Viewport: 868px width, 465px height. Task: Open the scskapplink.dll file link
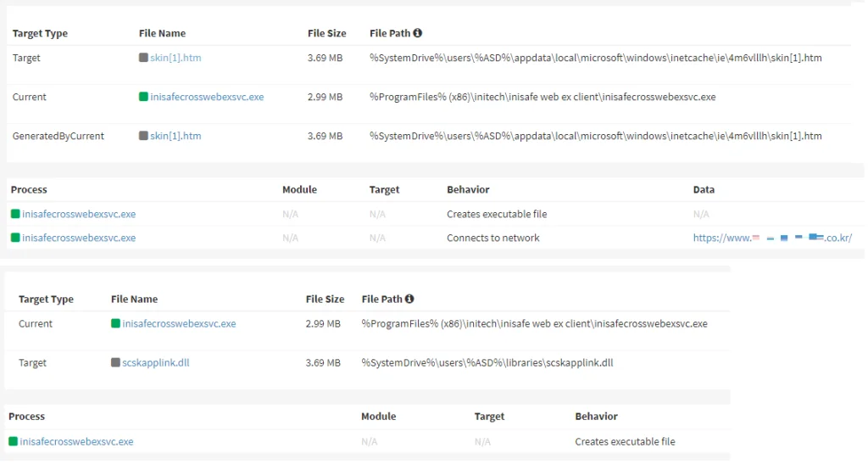click(x=156, y=362)
